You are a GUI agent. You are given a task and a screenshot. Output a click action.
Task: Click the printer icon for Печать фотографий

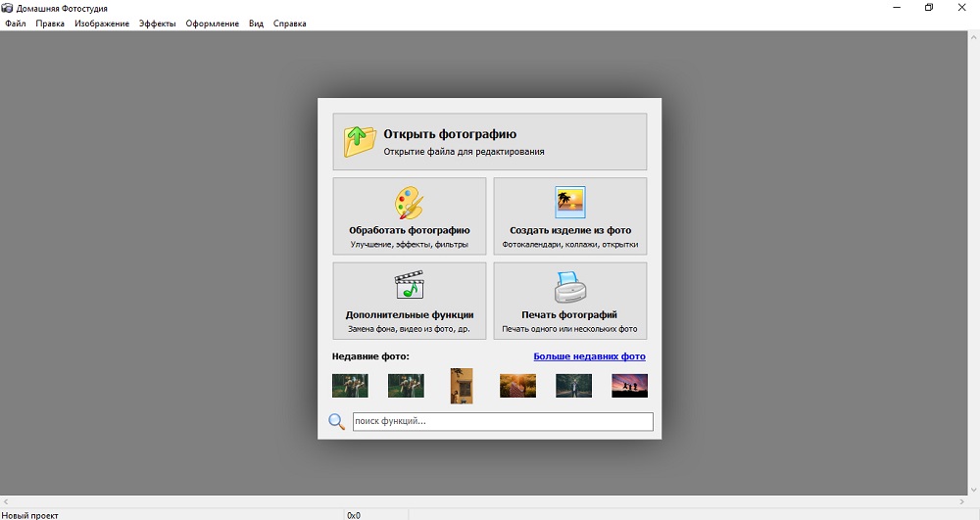(569, 288)
